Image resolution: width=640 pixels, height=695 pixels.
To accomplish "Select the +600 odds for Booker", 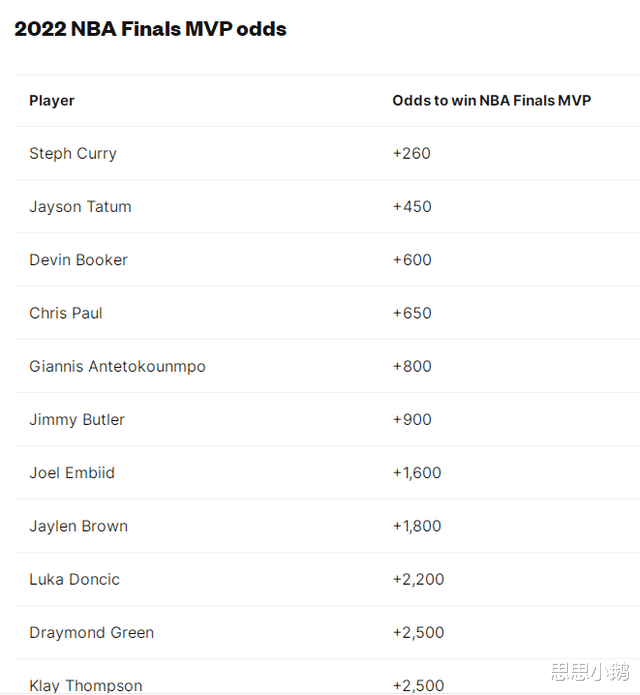I will point(412,260).
